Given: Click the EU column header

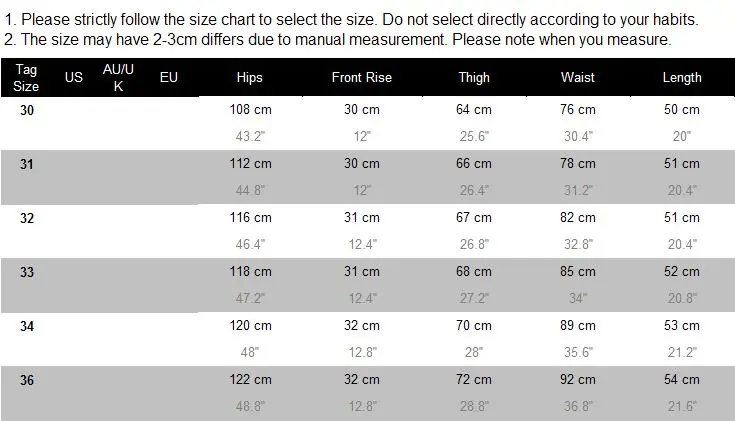Looking at the screenshot, I should 168,77.
